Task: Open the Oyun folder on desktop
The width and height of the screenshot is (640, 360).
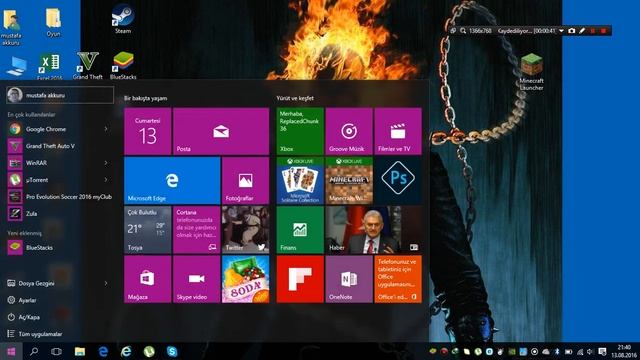Action: [53, 22]
